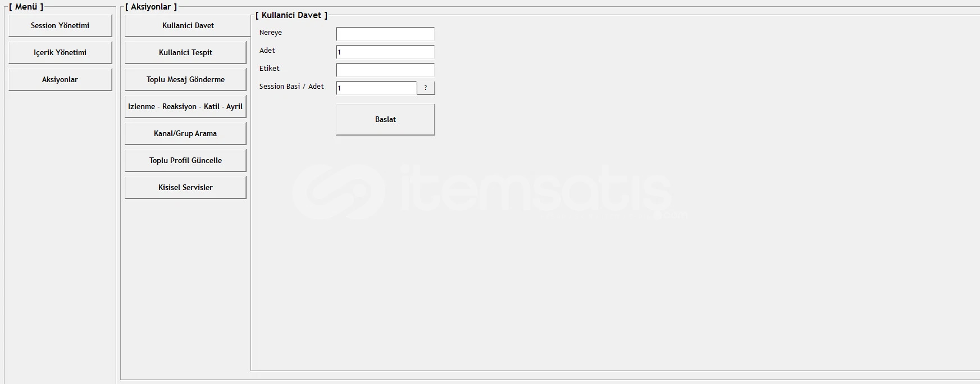Switch to Kullanici Davet action

[188, 25]
